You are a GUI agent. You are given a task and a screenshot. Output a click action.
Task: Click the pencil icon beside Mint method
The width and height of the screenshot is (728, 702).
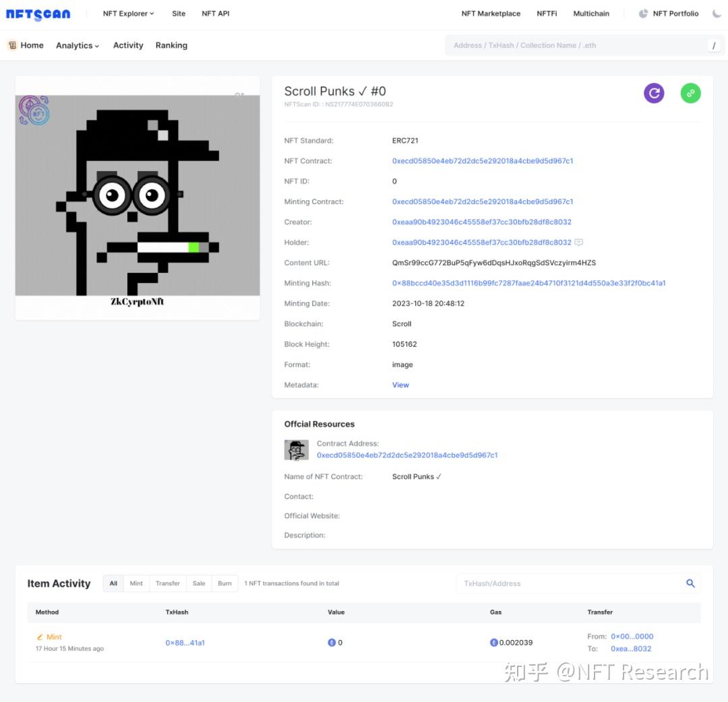[x=39, y=637]
